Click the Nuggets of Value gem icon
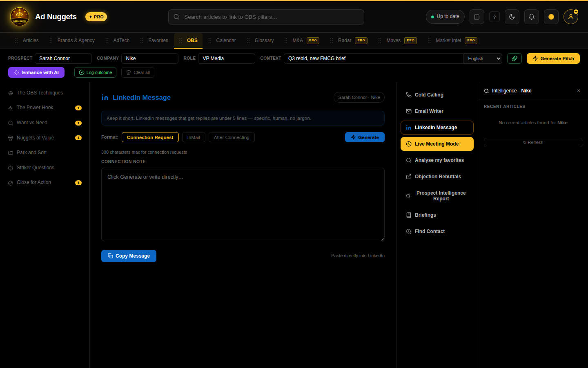Image resolution: width=588 pixels, height=368 pixels. [x=11, y=138]
